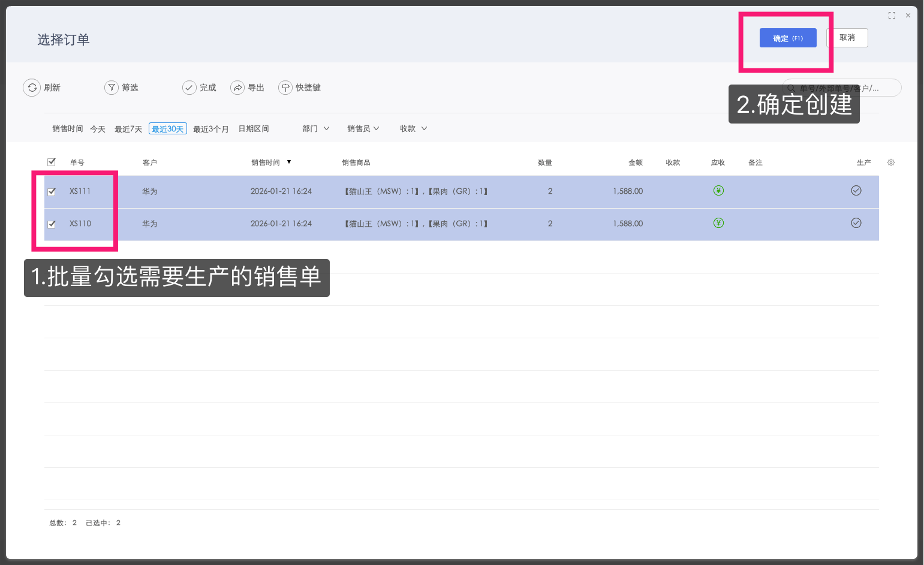Screen dimensions: 924x565
Task: Expand the 部门 department dropdown
Action: 316,128
